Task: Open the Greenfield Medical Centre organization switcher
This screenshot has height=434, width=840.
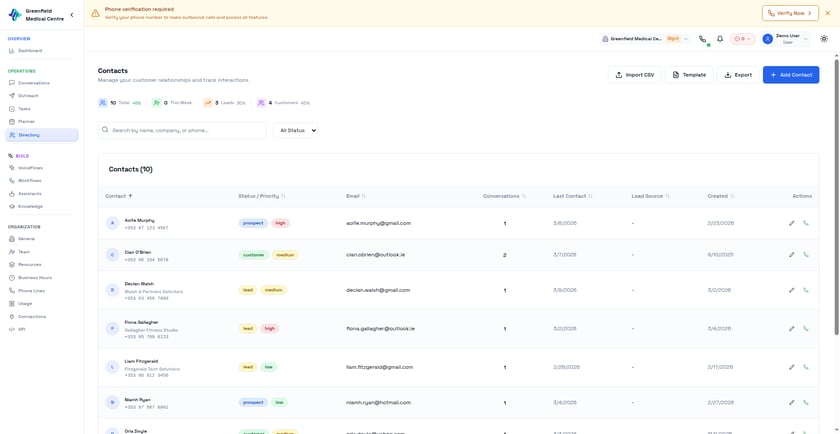Action: point(646,39)
